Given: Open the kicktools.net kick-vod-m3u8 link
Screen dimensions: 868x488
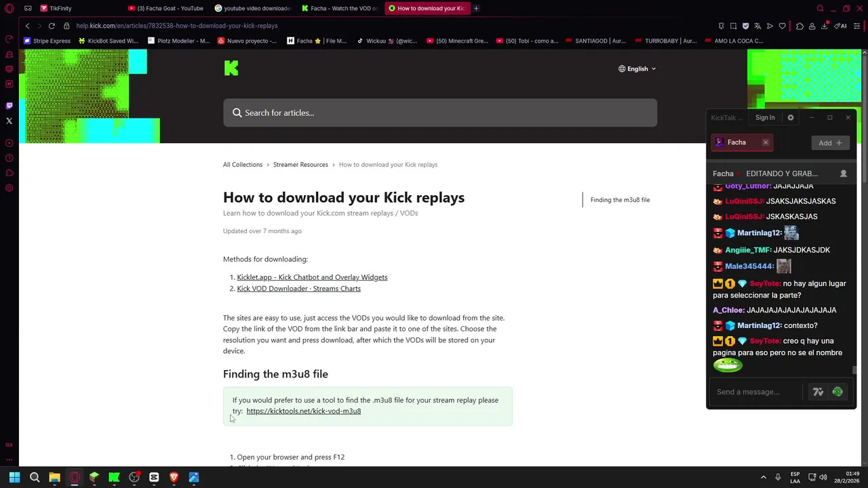Looking at the screenshot, I should (x=303, y=411).
